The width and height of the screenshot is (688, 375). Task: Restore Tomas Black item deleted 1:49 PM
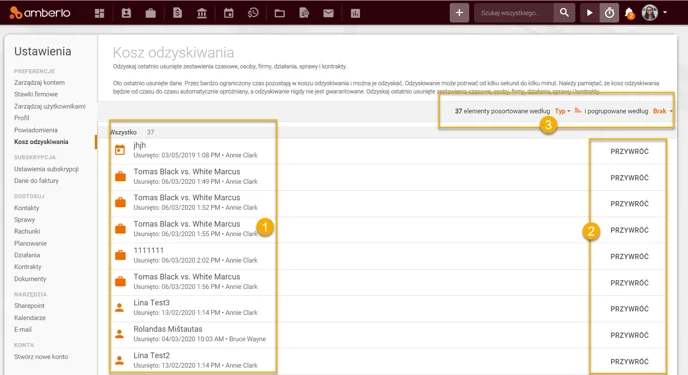pyautogui.click(x=629, y=178)
